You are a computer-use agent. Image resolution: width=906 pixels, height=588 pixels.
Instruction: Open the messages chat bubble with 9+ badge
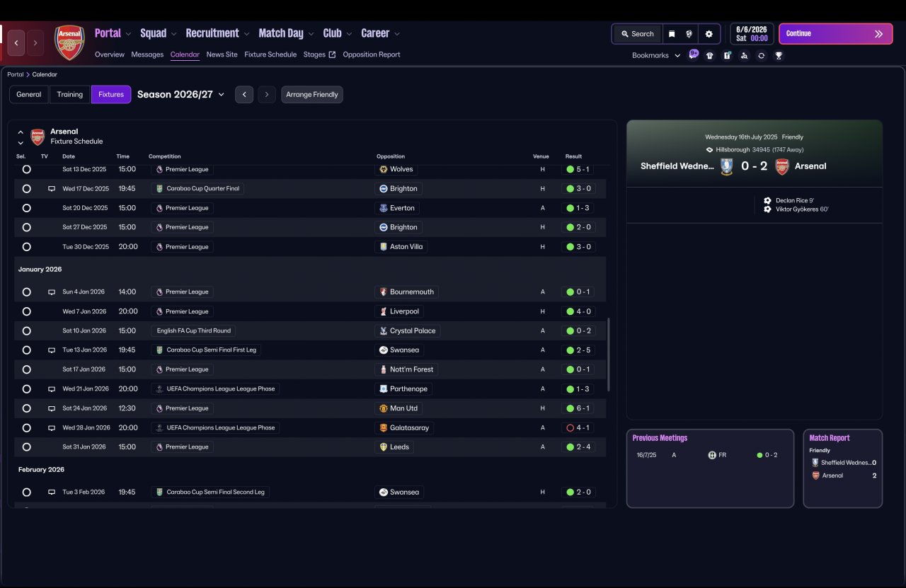coord(694,54)
